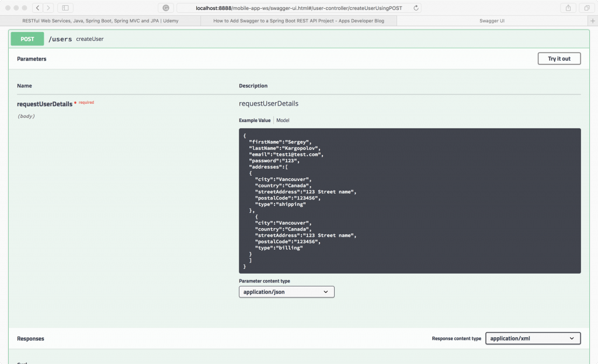This screenshot has height=364, width=598.
Task: Reload the page using the refresh icon
Action: click(x=416, y=8)
